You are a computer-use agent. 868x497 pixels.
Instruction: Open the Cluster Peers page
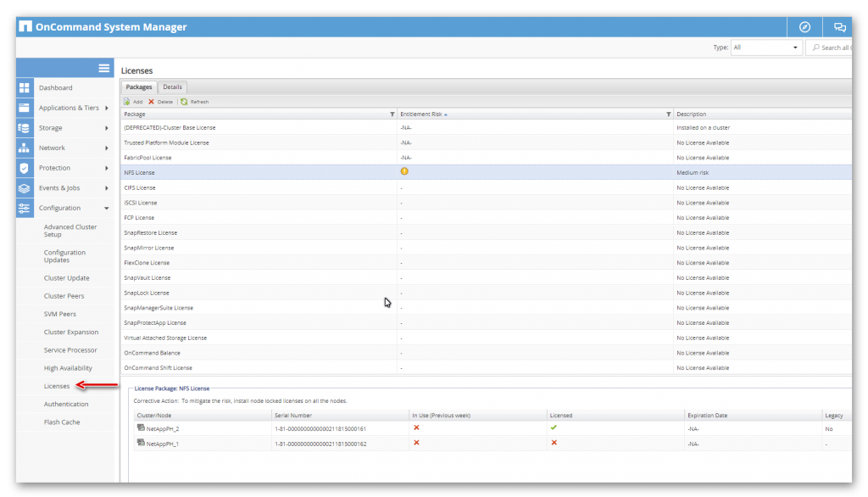63,296
